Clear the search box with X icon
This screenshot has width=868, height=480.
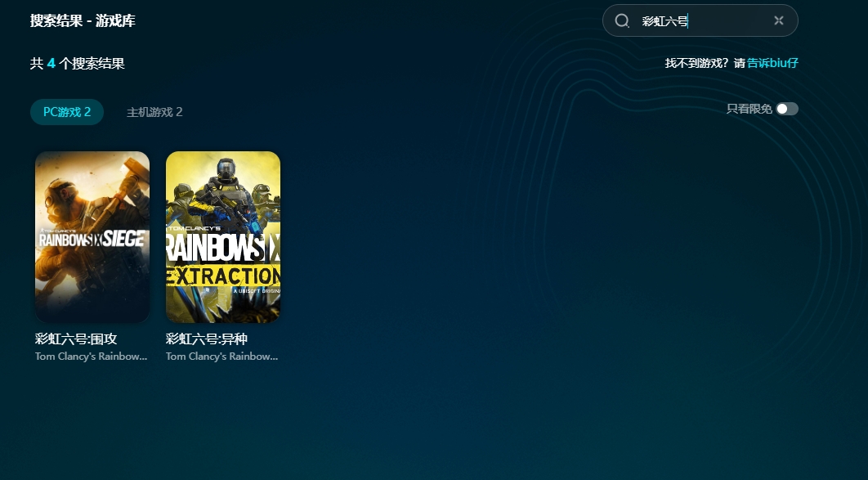click(x=778, y=20)
